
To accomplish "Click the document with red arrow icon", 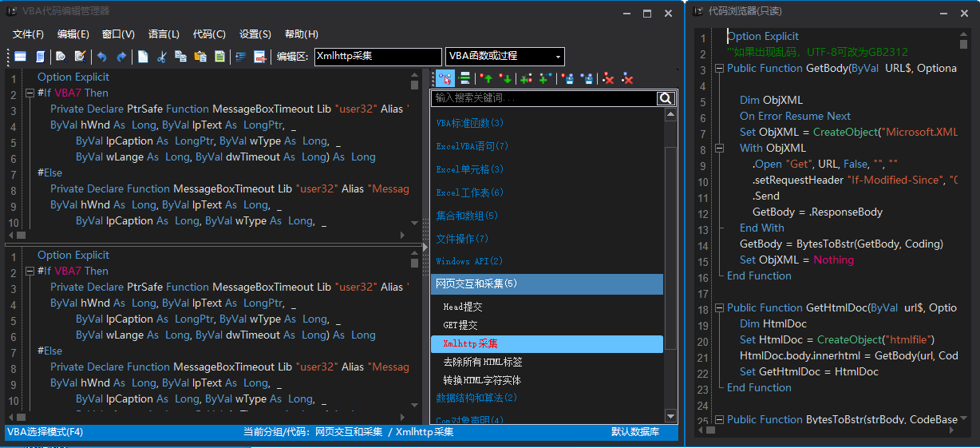I will tap(260, 57).
